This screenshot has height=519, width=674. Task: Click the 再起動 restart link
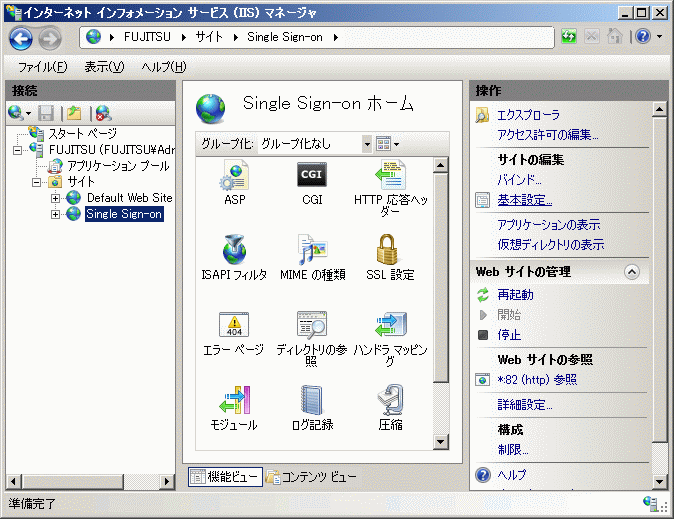click(515, 295)
